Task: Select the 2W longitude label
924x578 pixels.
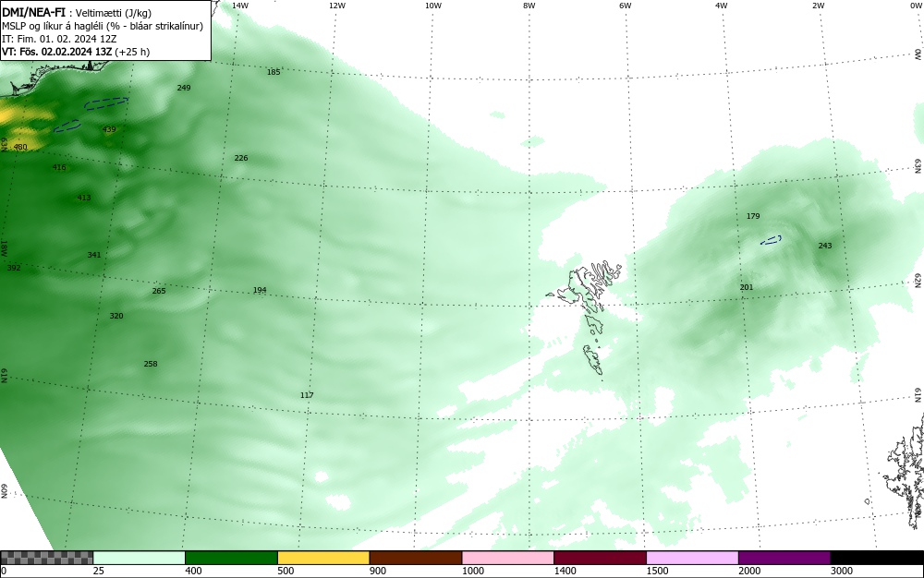Action: pyautogui.click(x=818, y=6)
